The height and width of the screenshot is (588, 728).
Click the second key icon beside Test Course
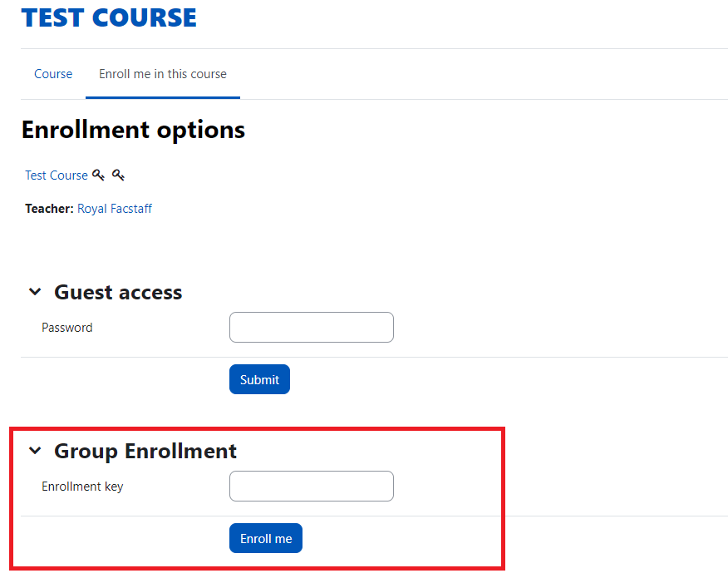pos(118,175)
